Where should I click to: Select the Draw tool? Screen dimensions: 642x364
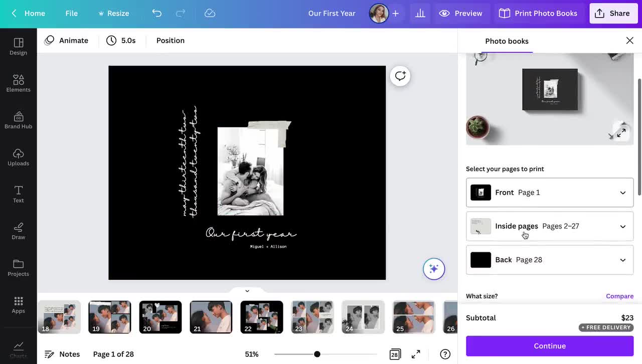pos(18,231)
